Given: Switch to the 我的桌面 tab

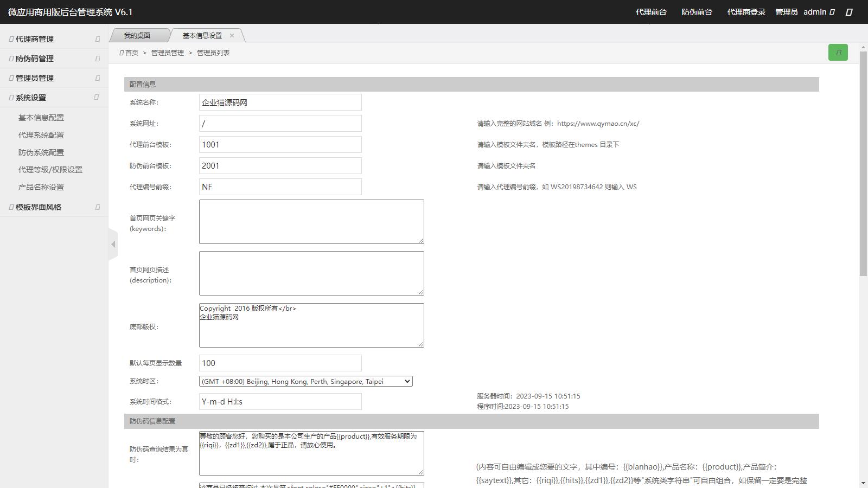Looking at the screenshot, I should [x=137, y=36].
